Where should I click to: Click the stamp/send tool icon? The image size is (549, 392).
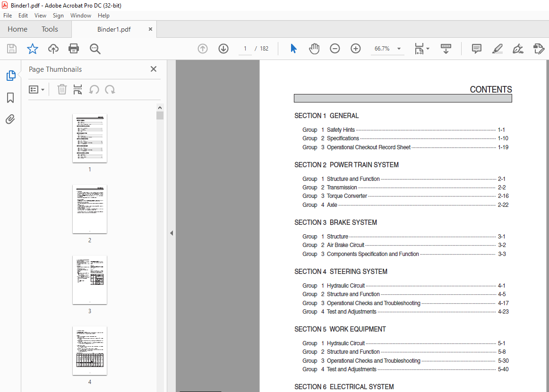539,49
